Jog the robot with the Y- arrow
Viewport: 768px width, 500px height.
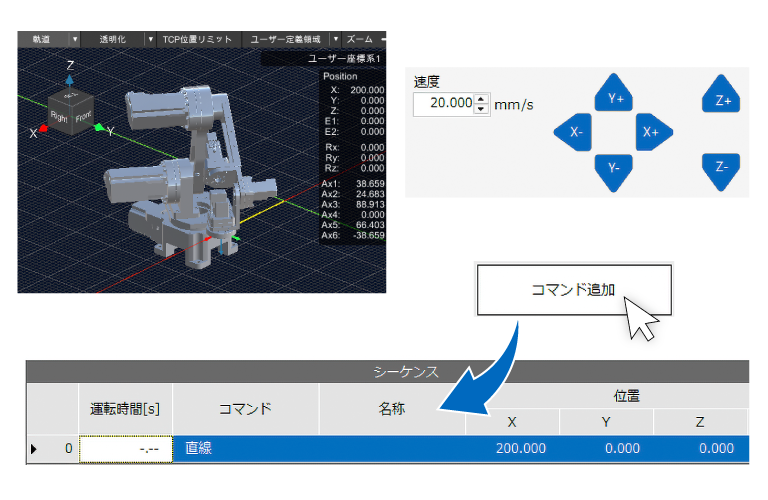point(613,172)
